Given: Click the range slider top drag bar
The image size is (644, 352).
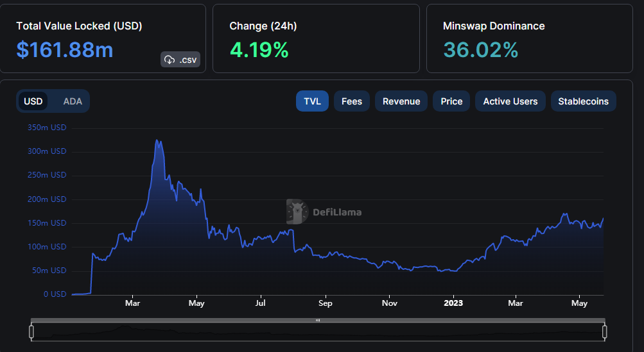Looking at the screenshot, I should point(318,320).
